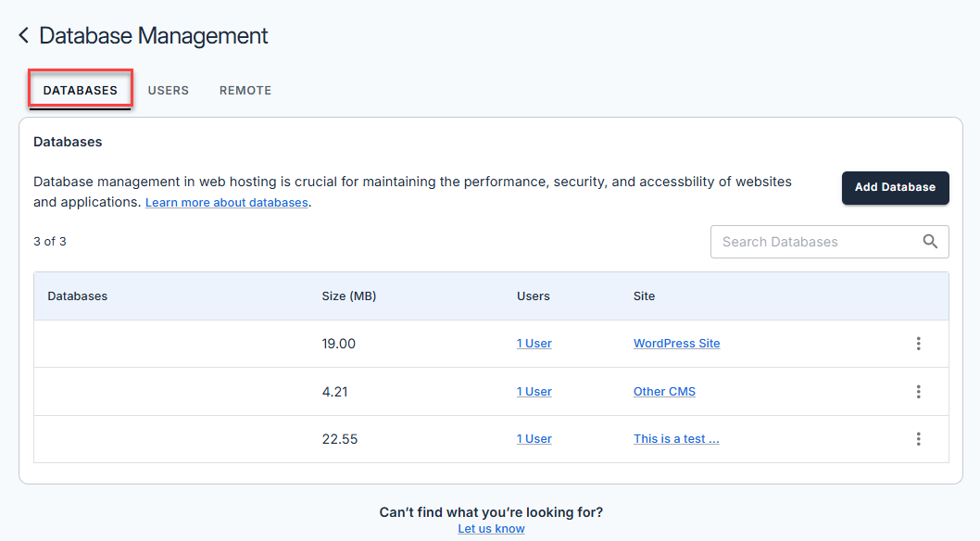
Task: Click the Size (MB) column header
Action: pyautogui.click(x=349, y=296)
